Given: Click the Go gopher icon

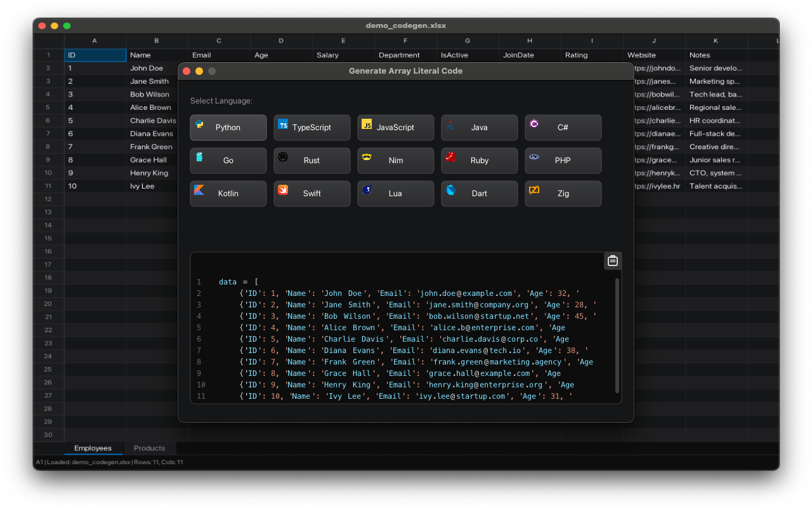Looking at the screenshot, I should (199, 157).
